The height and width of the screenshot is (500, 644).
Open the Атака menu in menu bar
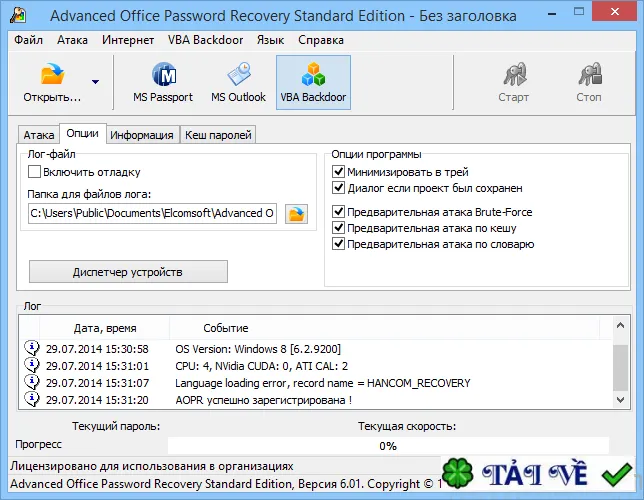click(72, 40)
